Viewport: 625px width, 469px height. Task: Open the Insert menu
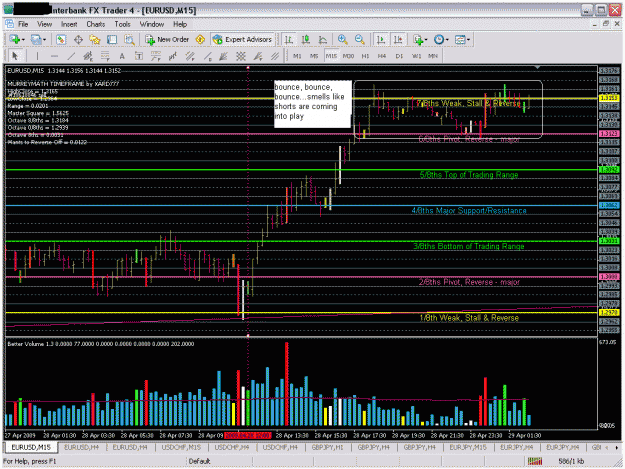69,24
